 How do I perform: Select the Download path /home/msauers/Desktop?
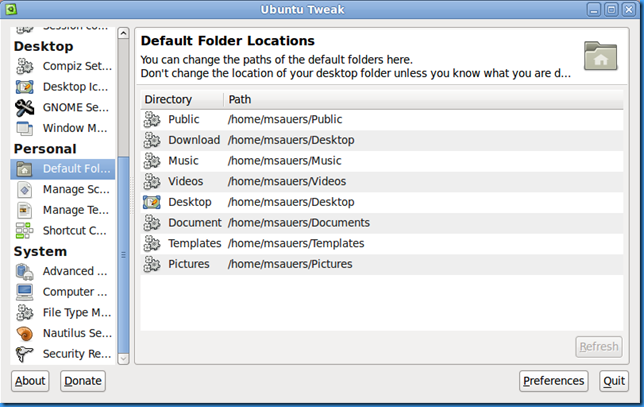[291, 140]
